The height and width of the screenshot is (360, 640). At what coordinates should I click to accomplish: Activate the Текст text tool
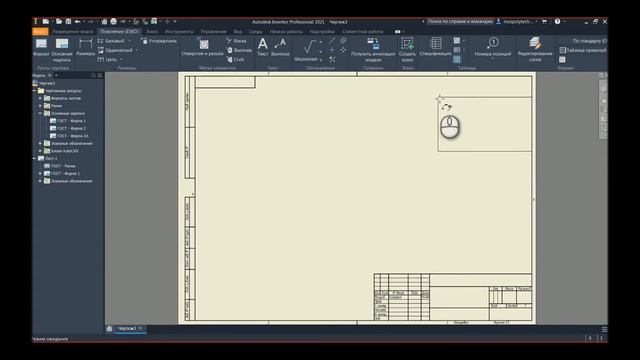pyautogui.click(x=263, y=47)
